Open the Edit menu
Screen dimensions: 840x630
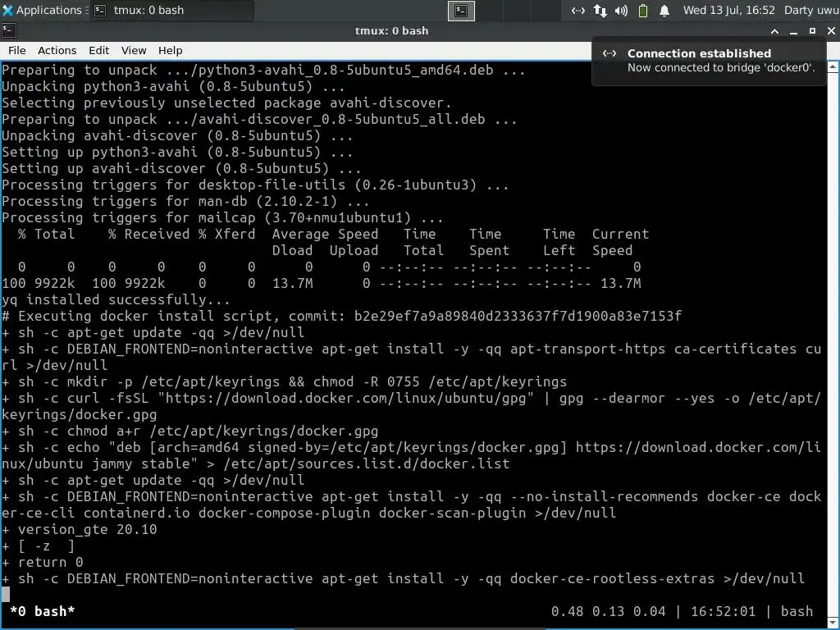(x=99, y=50)
